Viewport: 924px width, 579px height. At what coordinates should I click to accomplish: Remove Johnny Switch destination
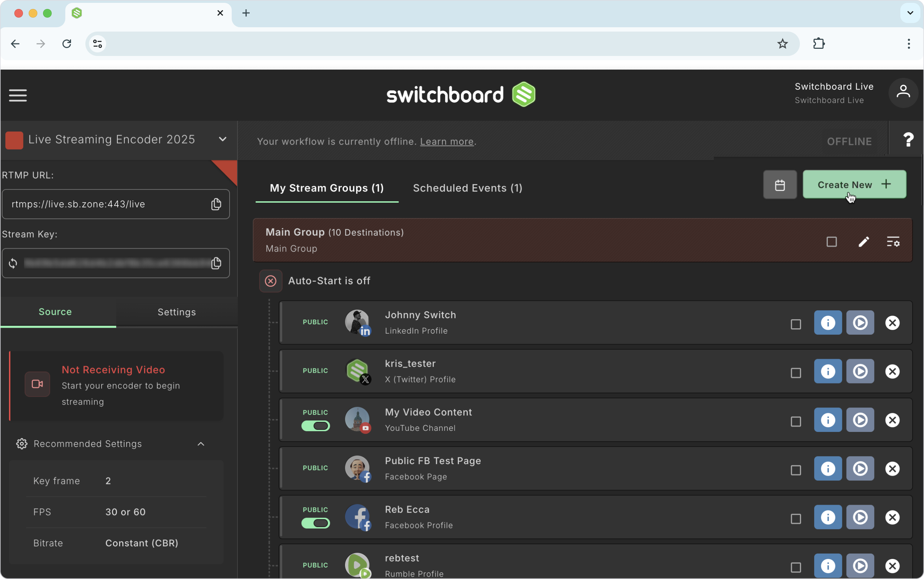[892, 323]
